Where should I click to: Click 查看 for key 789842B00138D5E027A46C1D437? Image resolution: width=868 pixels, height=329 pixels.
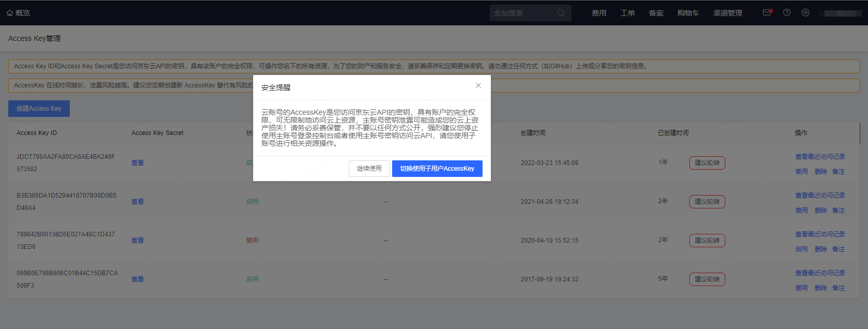click(137, 241)
